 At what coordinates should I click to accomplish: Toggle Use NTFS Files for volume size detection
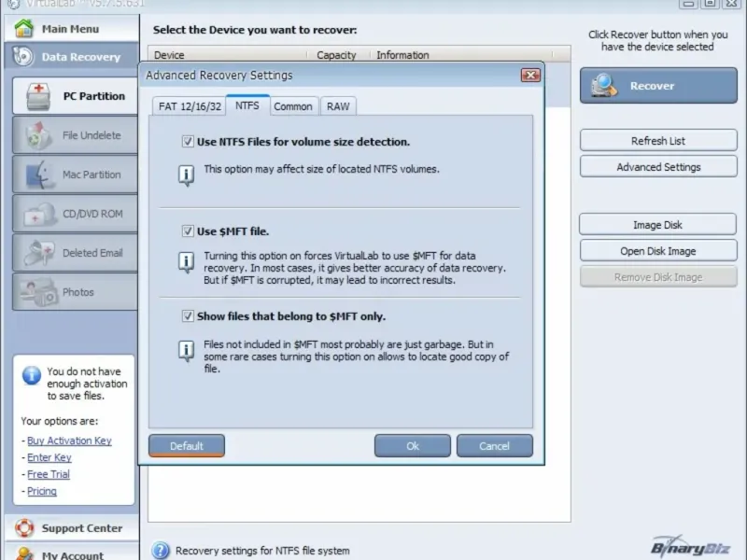(188, 142)
